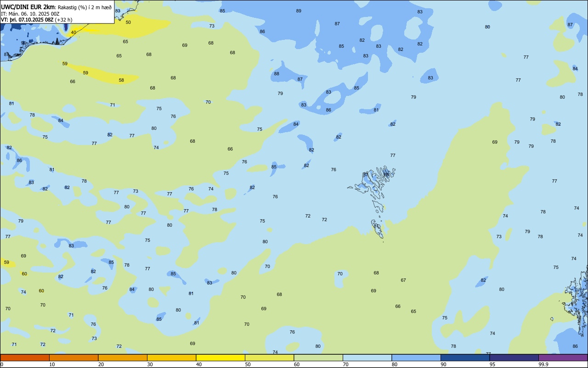The height and width of the screenshot is (368, 588).
Task: Click the 20–30 legend colour segment
Action: (123, 357)
